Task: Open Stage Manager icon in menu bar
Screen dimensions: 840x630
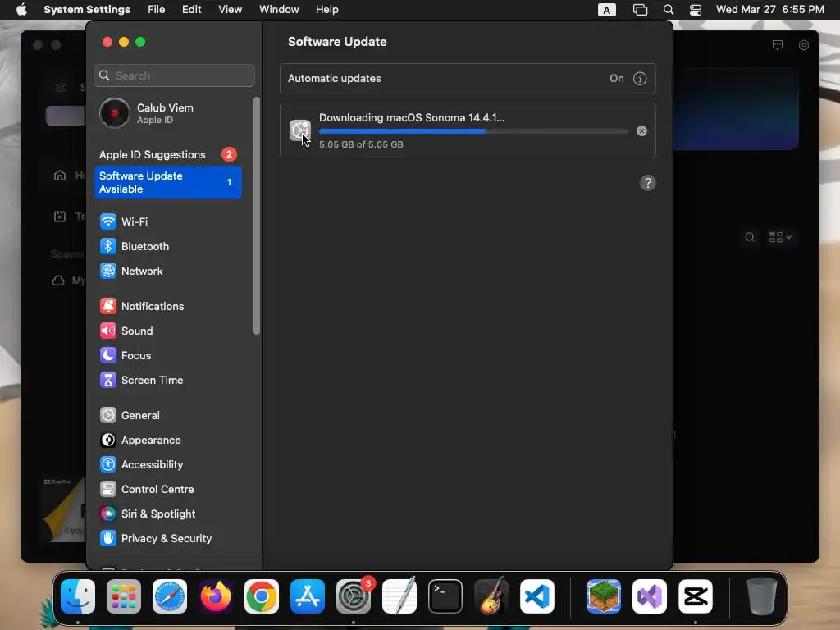Action: coord(640,10)
